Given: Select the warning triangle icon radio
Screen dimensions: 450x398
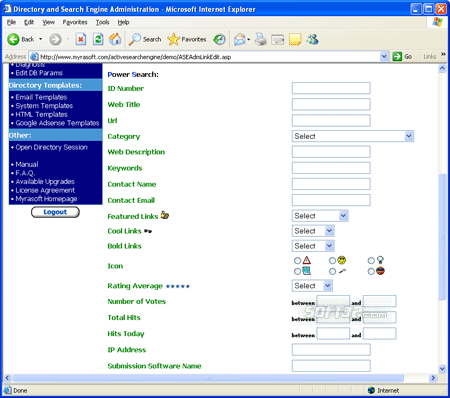Looking at the screenshot, I should point(297,260).
